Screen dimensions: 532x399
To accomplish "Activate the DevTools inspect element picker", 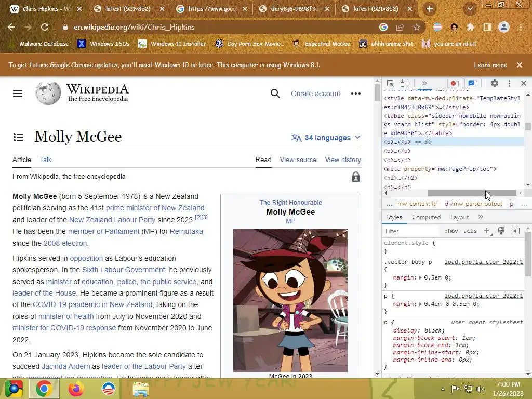I will [x=390, y=84].
